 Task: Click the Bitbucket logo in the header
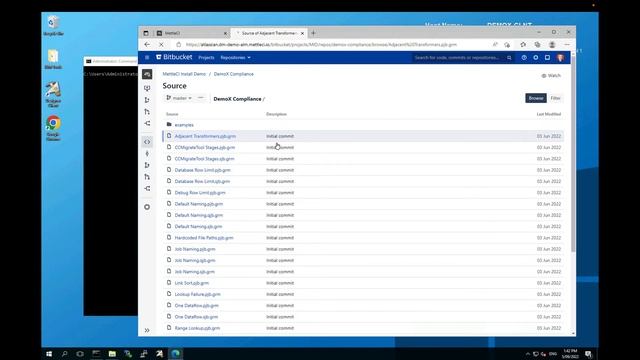pos(174,57)
